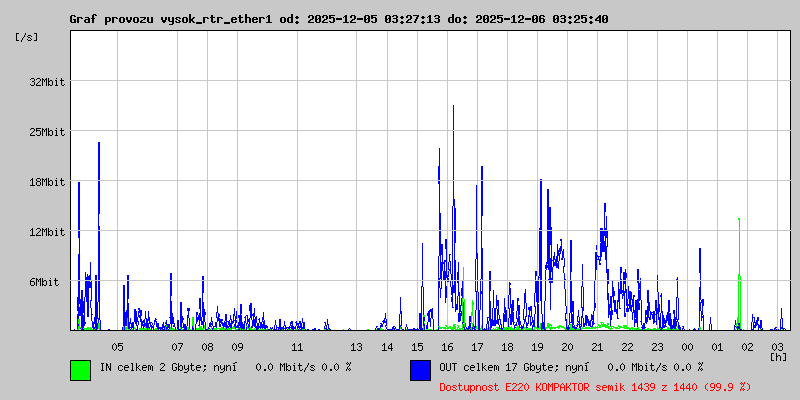Click the [/s] unit label

point(27,37)
